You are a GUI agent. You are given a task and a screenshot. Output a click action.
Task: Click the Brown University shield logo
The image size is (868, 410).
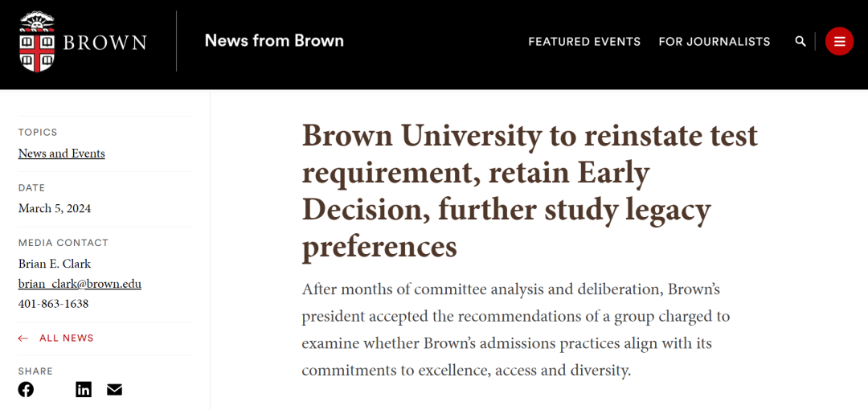pyautogui.click(x=35, y=42)
